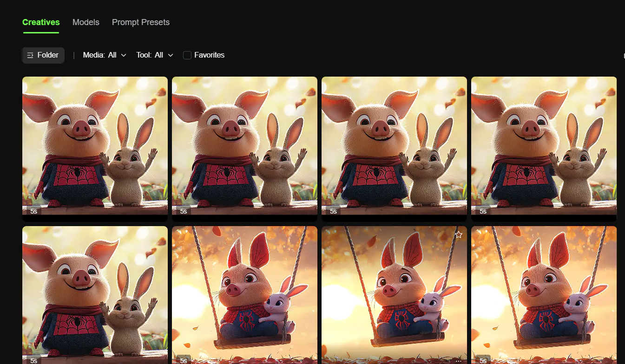625x364 pixels.
Task: Open the last swing thumbnail in second row
Action: pyautogui.click(x=544, y=295)
